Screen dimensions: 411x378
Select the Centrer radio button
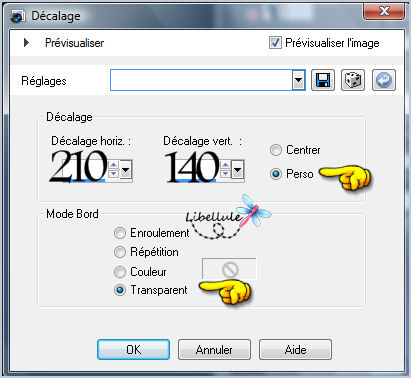pos(276,150)
